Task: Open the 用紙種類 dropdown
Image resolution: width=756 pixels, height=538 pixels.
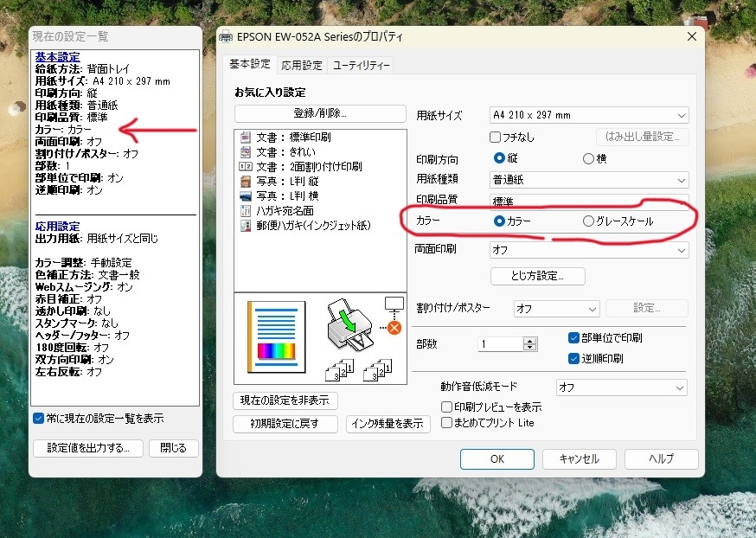Action: [589, 180]
